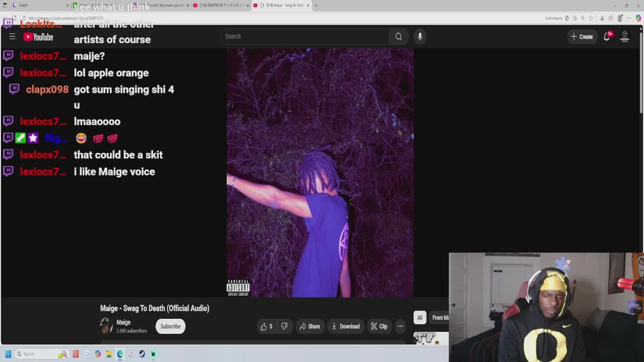The height and width of the screenshot is (362, 644).
Task: Click the Twitch icon beside clapx098
Action: point(14,89)
